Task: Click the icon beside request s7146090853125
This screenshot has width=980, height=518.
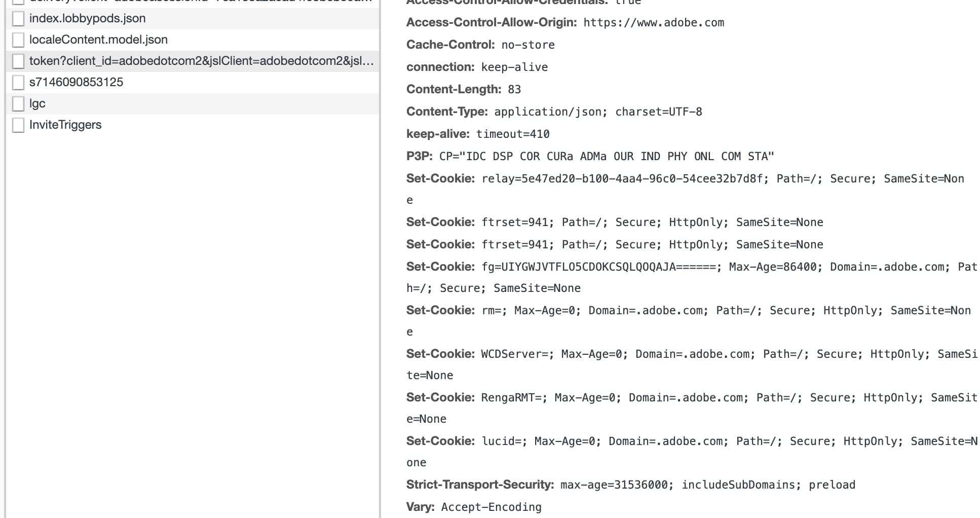Action: (18, 83)
